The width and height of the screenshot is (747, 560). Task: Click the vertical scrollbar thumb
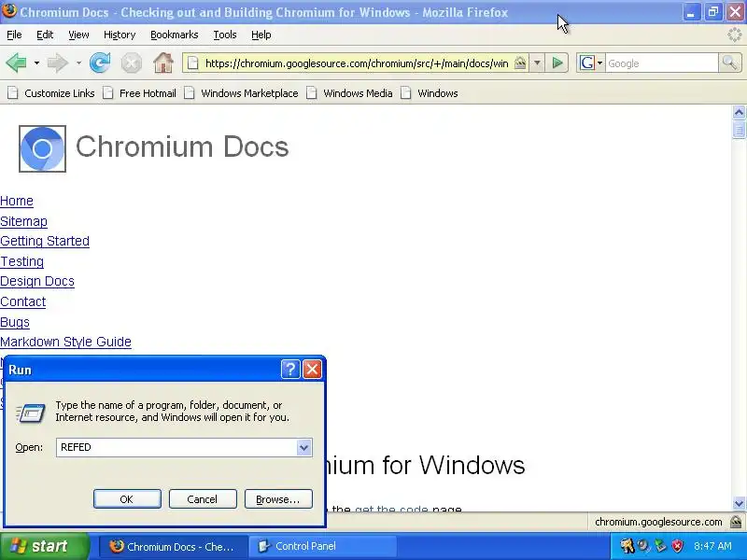click(x=739, y=130)
